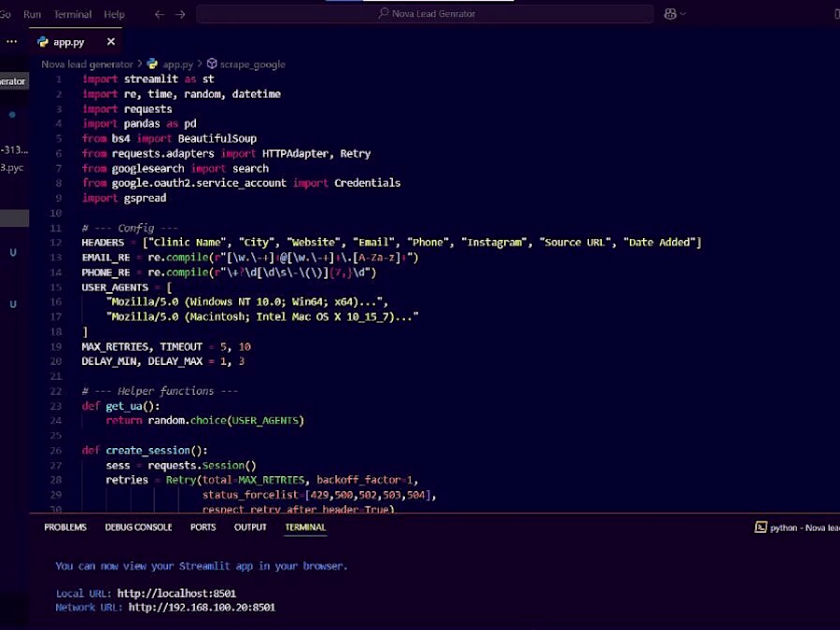The image size is (840, 630).
Task: Click the HEADERS list definition line
Action: point(392,243)
